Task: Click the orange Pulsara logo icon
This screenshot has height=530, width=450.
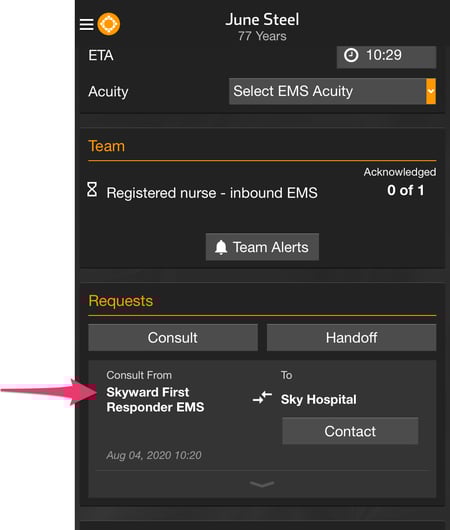Action: click(x=109, y=24)
